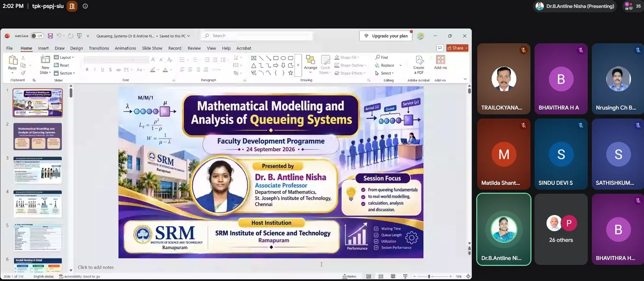Select the Text Box shape
The height and width of the screenshot is (281, 644).
(253, 58)
